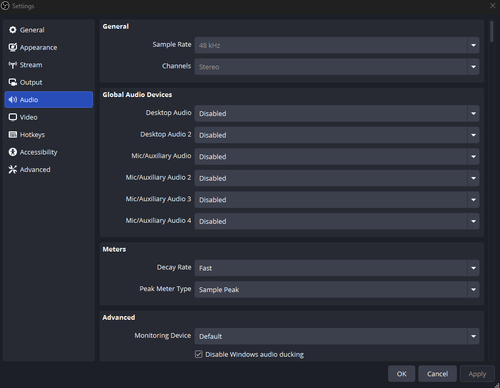Open the Mic/Auxiliary Audio 3 dropdown
The image size is (500, 388).
point(337,200)
